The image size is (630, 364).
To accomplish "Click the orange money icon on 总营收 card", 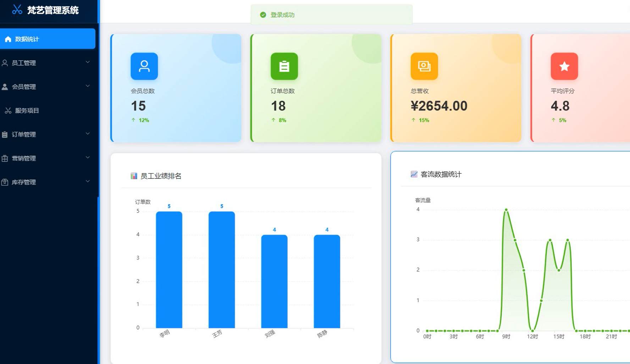I will 424,66.
